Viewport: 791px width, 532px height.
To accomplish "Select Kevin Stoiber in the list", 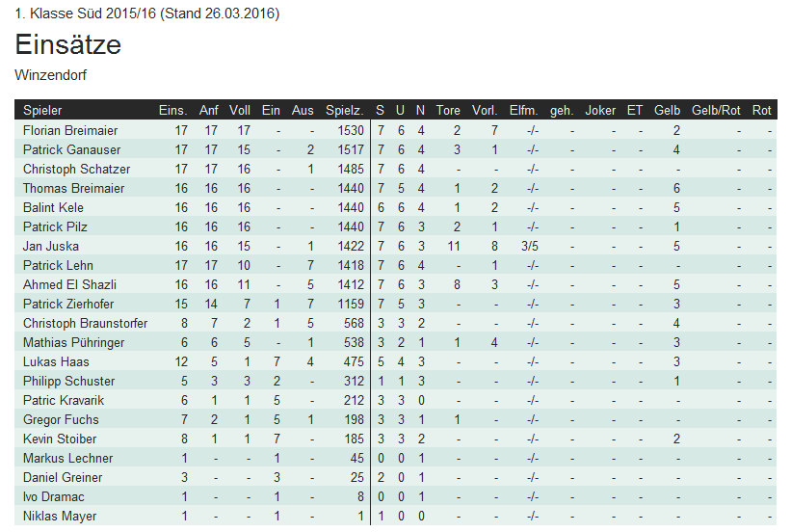I will pyautogui.click(x=60, y=439).
